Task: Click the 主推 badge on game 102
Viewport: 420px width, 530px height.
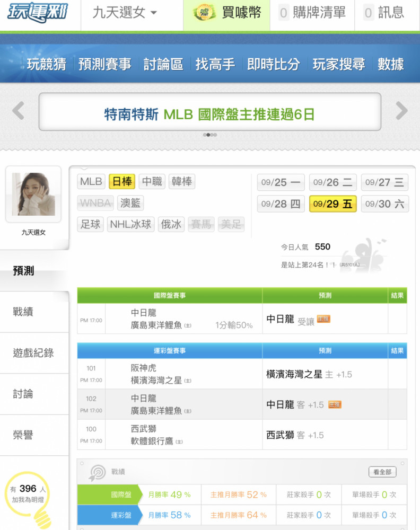Action: tap(335, 404)
